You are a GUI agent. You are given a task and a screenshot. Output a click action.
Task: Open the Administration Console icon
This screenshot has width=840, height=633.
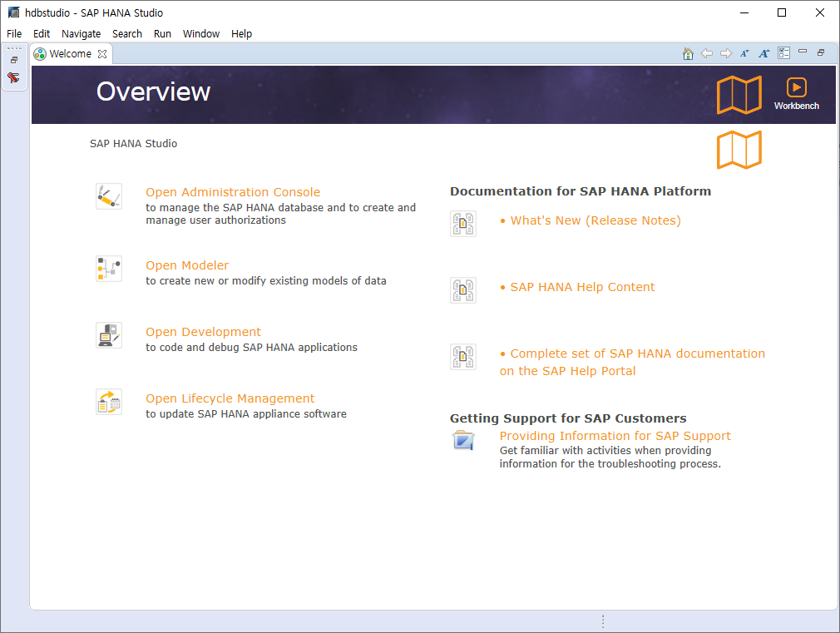pos(109,196)
